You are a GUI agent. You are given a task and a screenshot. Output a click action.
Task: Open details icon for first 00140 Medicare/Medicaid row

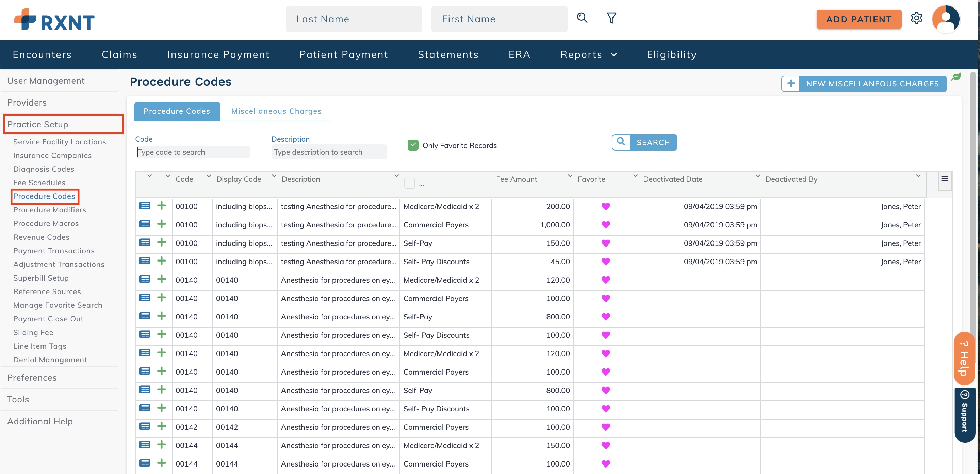click(x=144, y=280)
